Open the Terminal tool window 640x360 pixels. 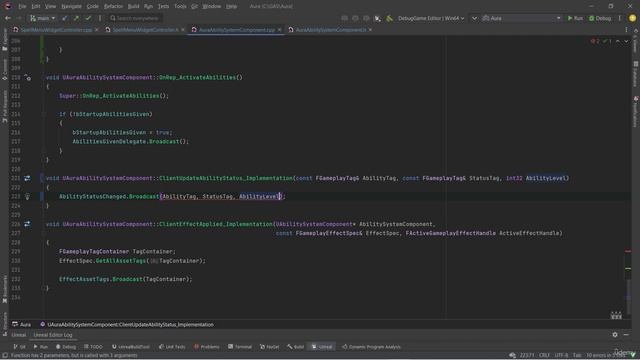click(x=240, y=347)
